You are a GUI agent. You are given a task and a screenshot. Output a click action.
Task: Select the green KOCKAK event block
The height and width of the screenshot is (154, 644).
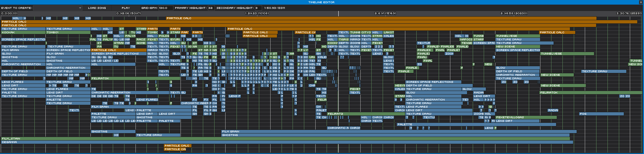[23, 33]
